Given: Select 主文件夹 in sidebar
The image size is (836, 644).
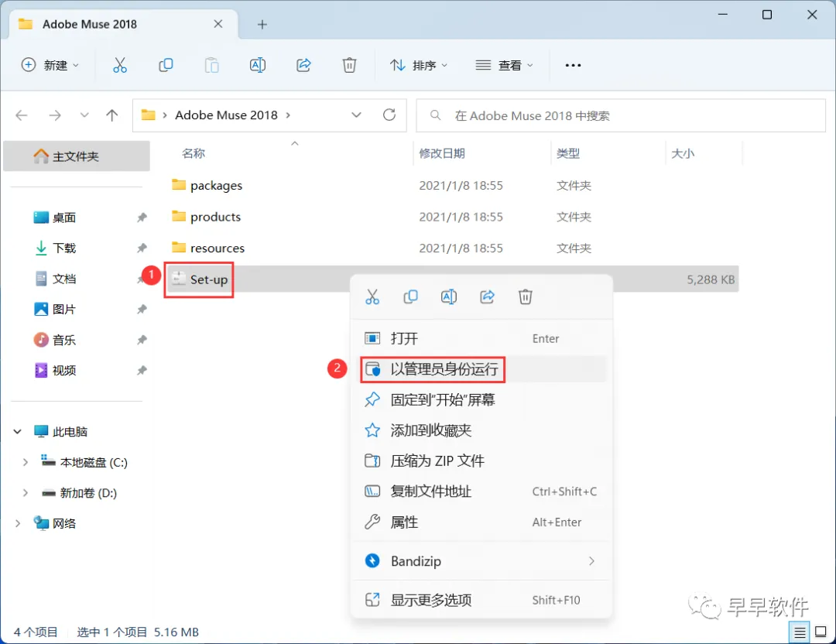Looking at the screenshot, I should click(x=76, y=156).
